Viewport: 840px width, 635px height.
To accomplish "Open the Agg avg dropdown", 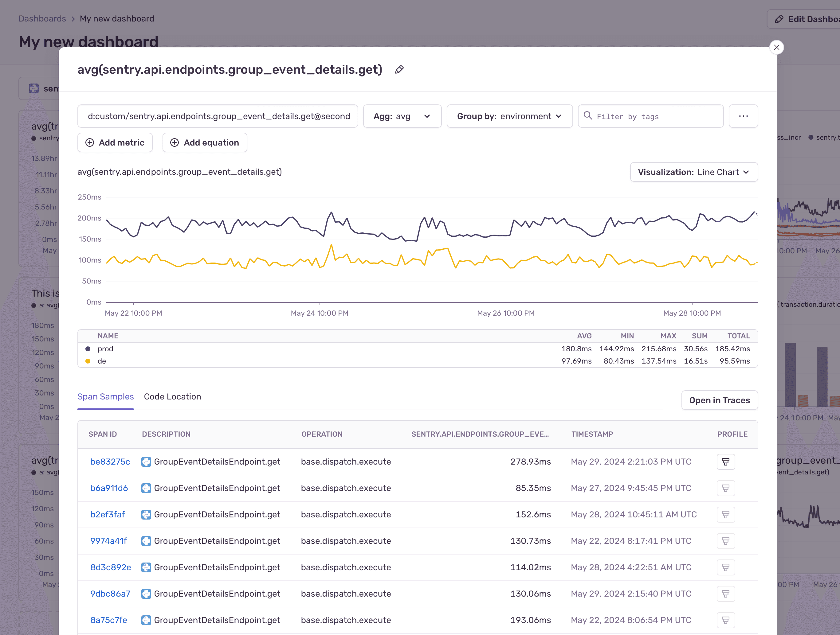I will tap(402, 116).
